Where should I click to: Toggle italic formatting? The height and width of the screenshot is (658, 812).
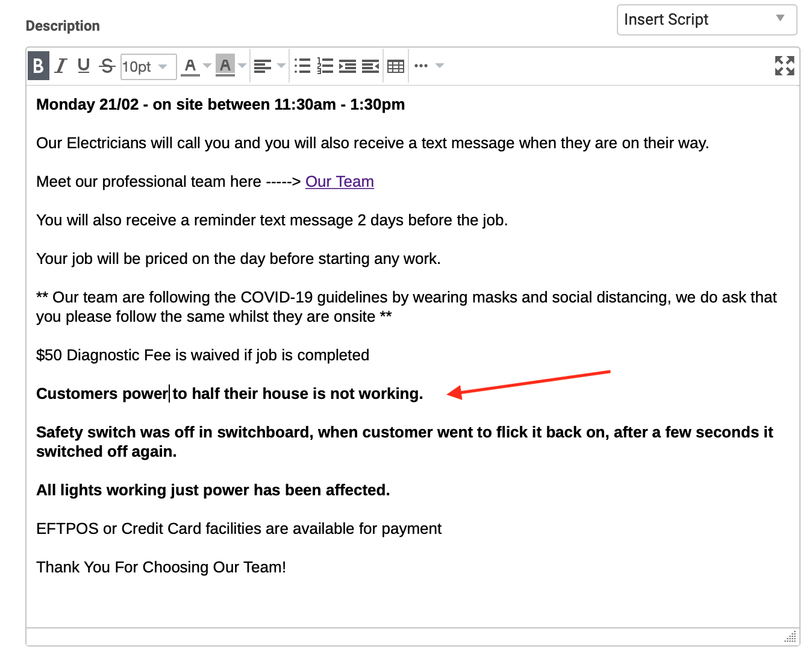pos(61,66)
